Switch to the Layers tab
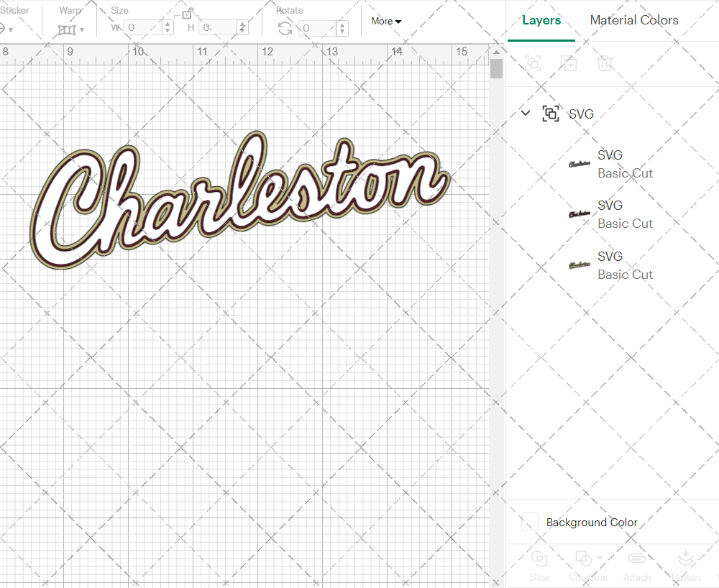This screenshot has height=588, width=719. coord(541,21)
